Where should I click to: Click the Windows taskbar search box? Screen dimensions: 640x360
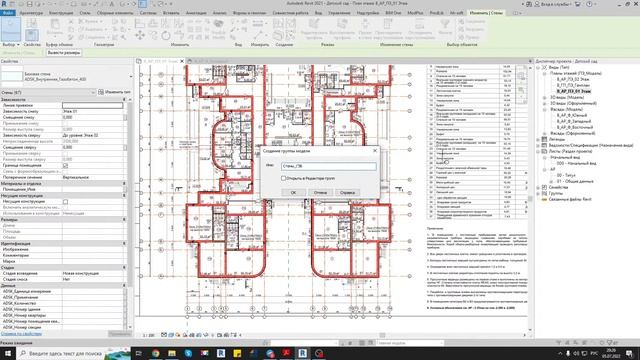[73, 353]
